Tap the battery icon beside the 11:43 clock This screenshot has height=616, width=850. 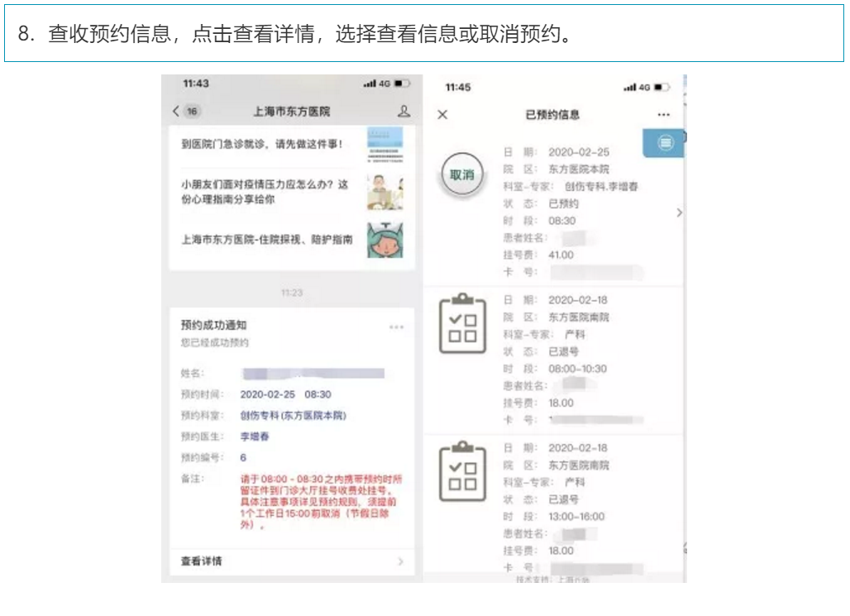402,84
